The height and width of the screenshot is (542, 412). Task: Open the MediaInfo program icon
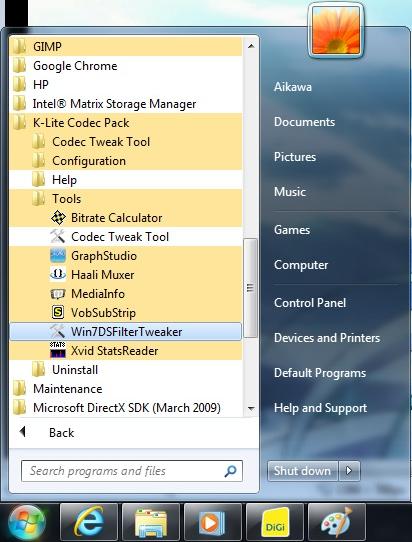pos(58,294)
